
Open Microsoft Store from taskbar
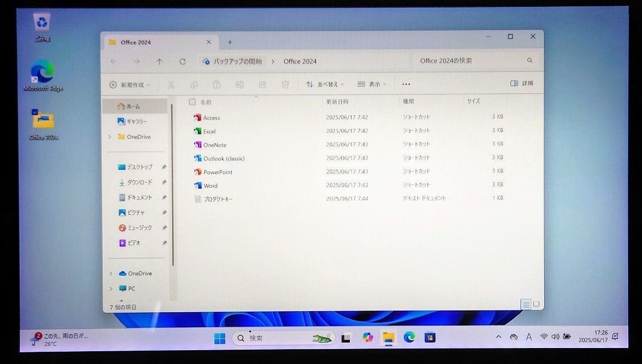pyautogui.click(x=430, y=337)
